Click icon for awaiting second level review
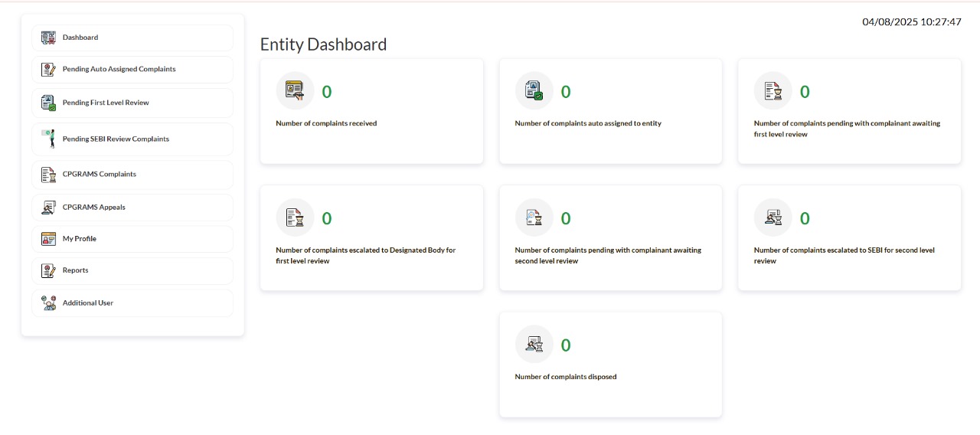 coord(534,217)
